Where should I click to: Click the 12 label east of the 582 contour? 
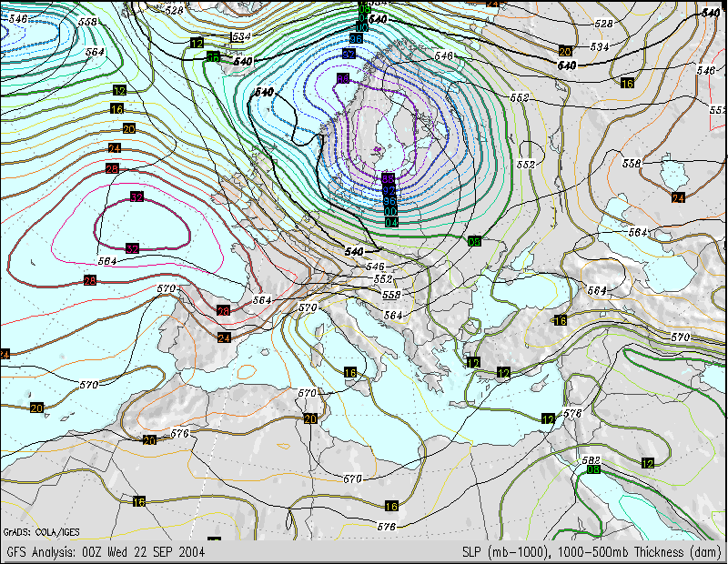click(647, 463)
